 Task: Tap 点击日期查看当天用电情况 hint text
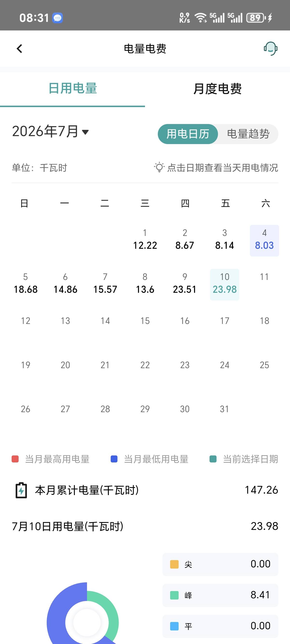click(223, 168)
